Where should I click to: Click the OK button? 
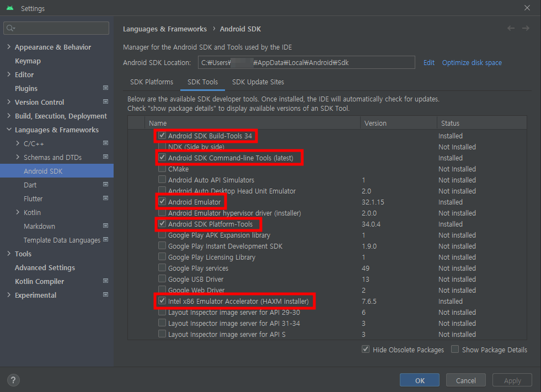point(420,380)
